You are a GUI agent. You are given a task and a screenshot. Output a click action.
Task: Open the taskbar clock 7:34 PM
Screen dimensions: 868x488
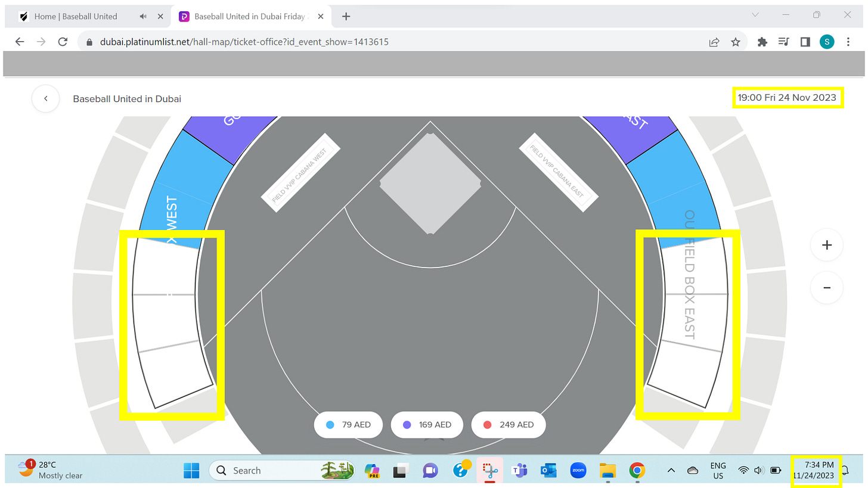coord(814,470)
